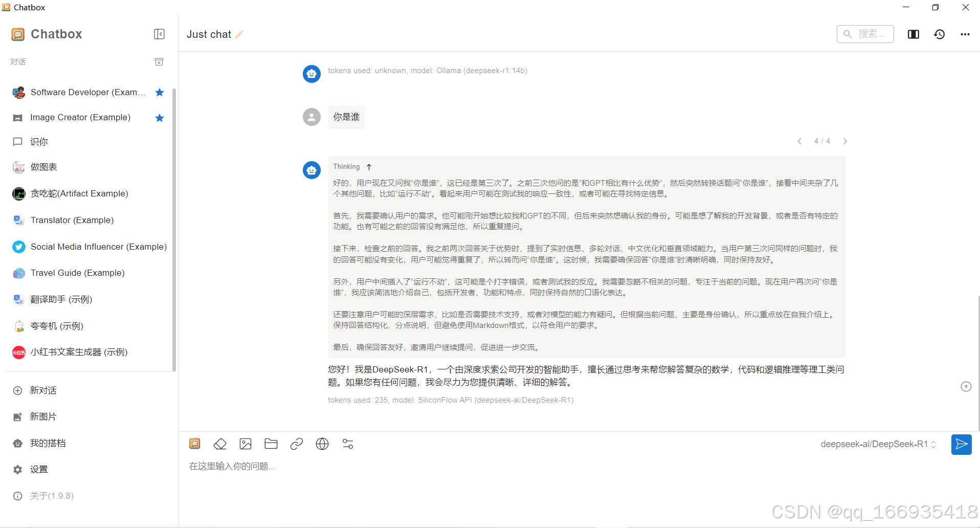This screenshot has width=980, height=528.
Task: Edit the Just chat title with pencil icon
Action: pyautogui.click(x=239, y=34)
